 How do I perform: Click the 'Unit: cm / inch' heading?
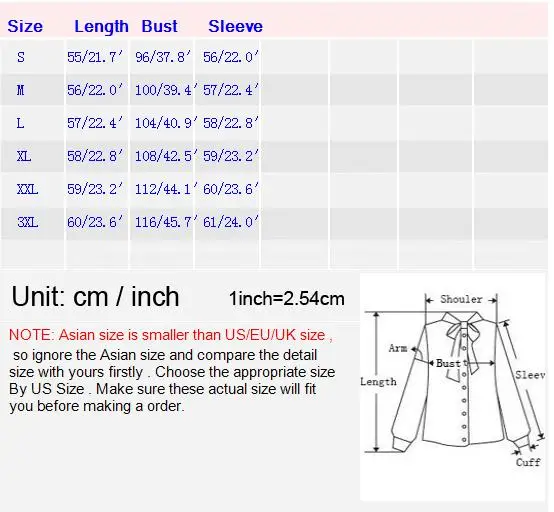(95, 296)
